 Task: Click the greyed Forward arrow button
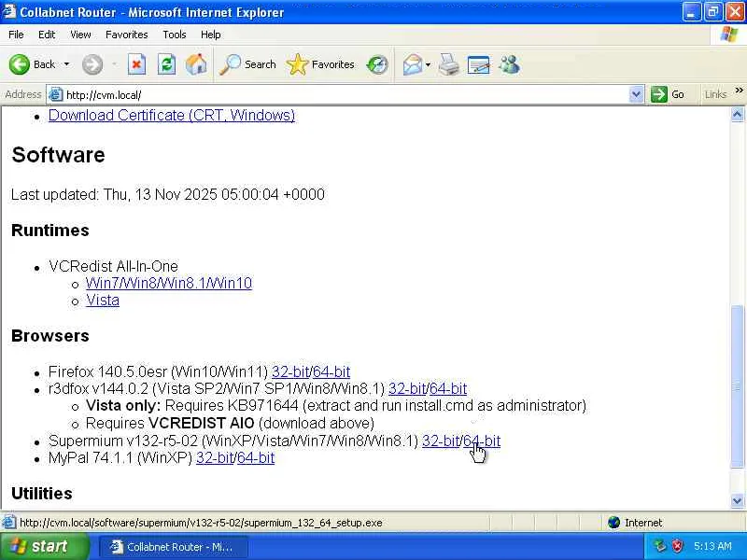(x=92, y=64)
